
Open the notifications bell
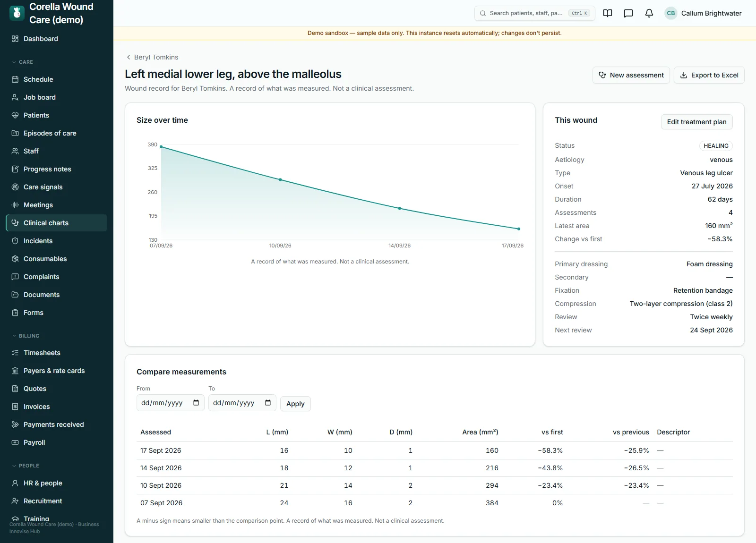pyautogui.click(x=649, y=13)
